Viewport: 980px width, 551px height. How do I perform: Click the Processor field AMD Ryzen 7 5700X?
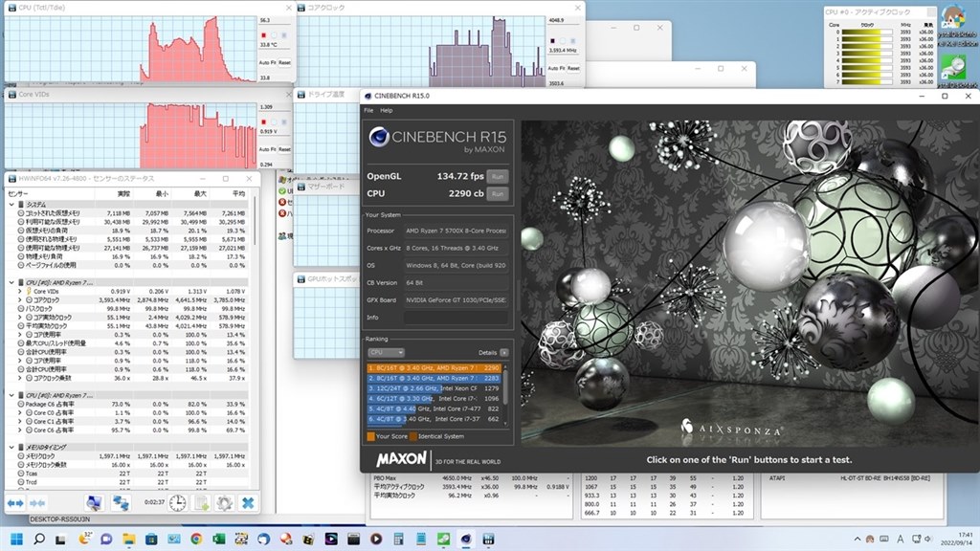click(x=456, y=231)
